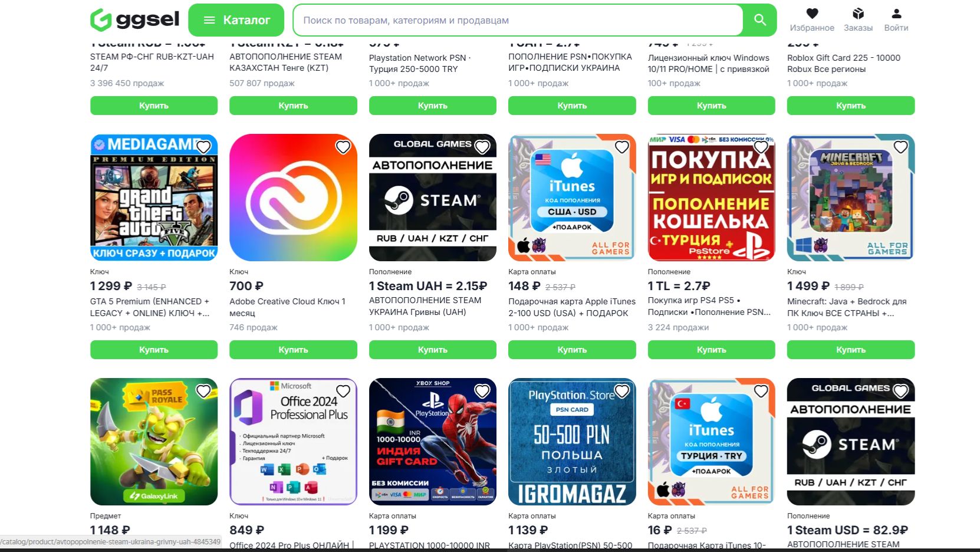
Task: Open the Заказы orders box icon
Action: coord(858,14)
